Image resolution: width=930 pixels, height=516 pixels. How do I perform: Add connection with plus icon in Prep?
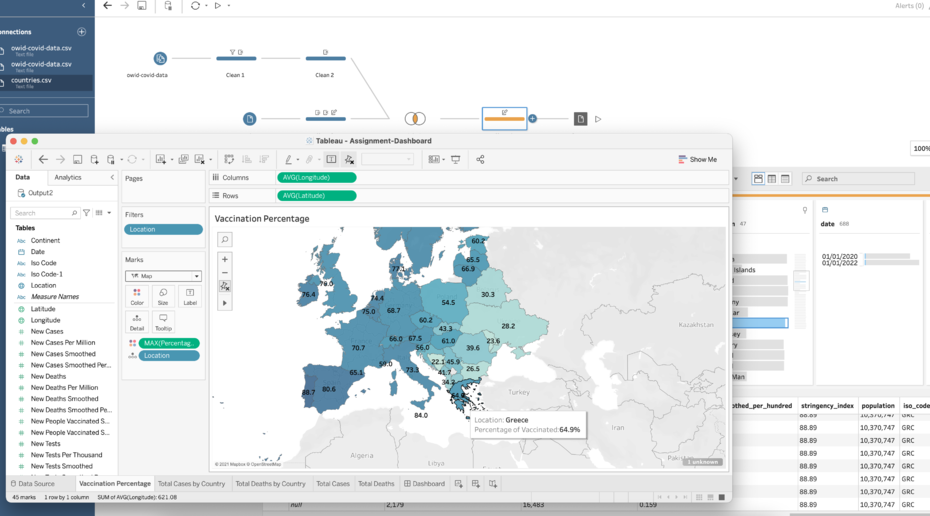[81, 31]
